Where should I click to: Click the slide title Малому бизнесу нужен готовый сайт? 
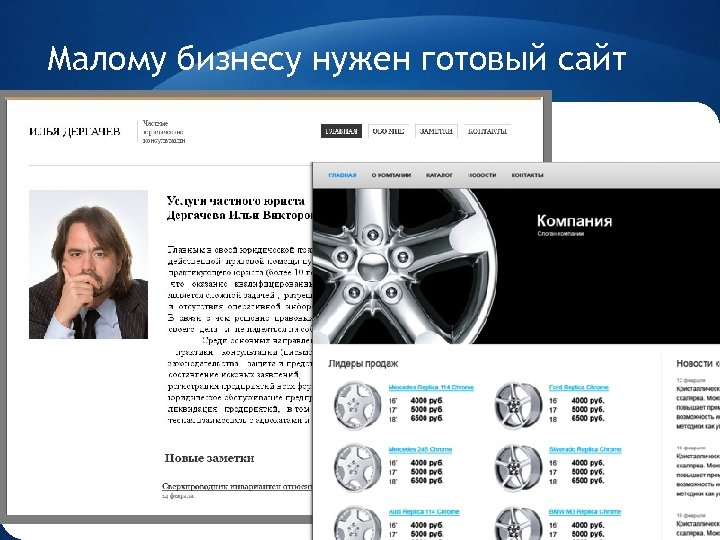[x=337, y=59]
